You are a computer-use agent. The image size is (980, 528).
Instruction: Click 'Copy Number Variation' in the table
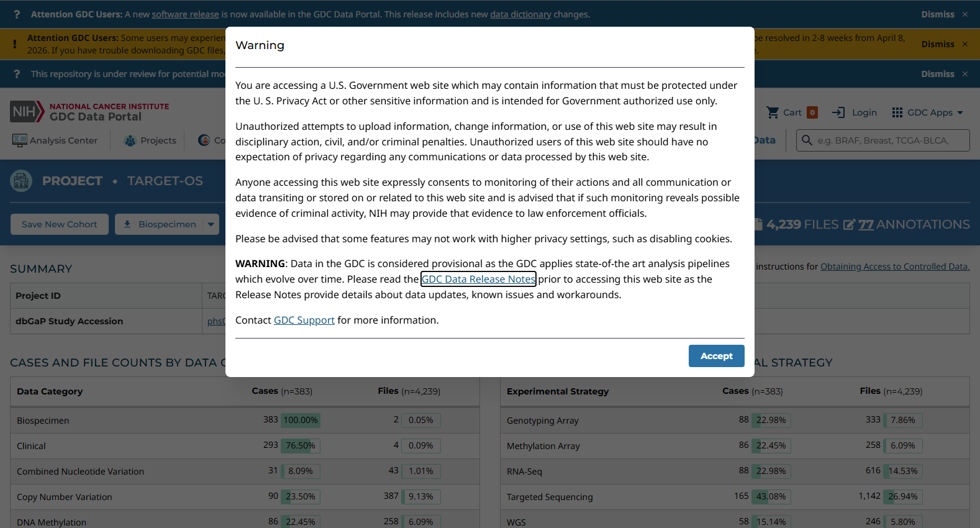tap(65, 497)
